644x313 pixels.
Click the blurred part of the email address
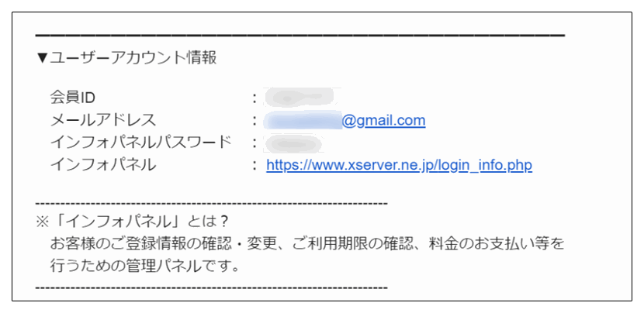pyautogui.click(x=303, y=121)
